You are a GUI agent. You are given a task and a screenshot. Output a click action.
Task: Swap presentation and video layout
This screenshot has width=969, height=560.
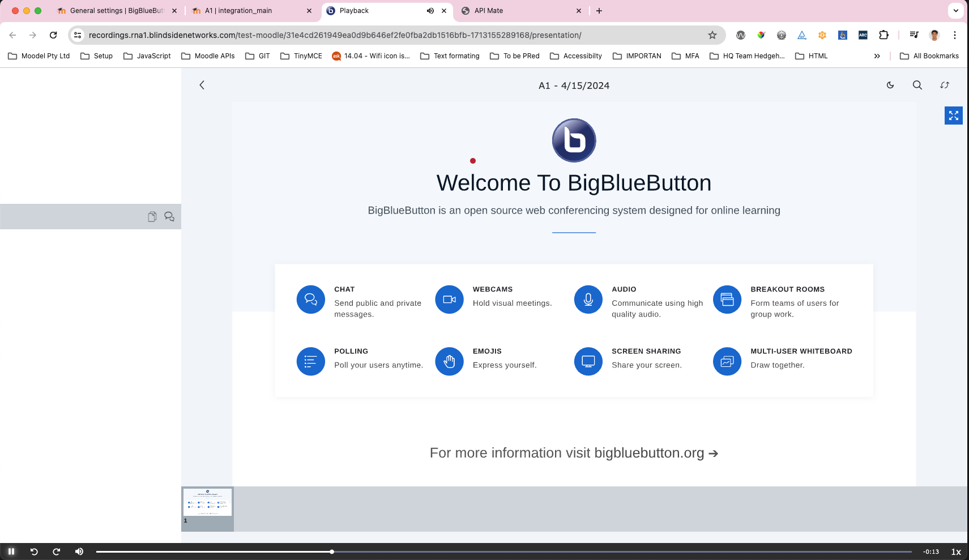click(945, 85)
